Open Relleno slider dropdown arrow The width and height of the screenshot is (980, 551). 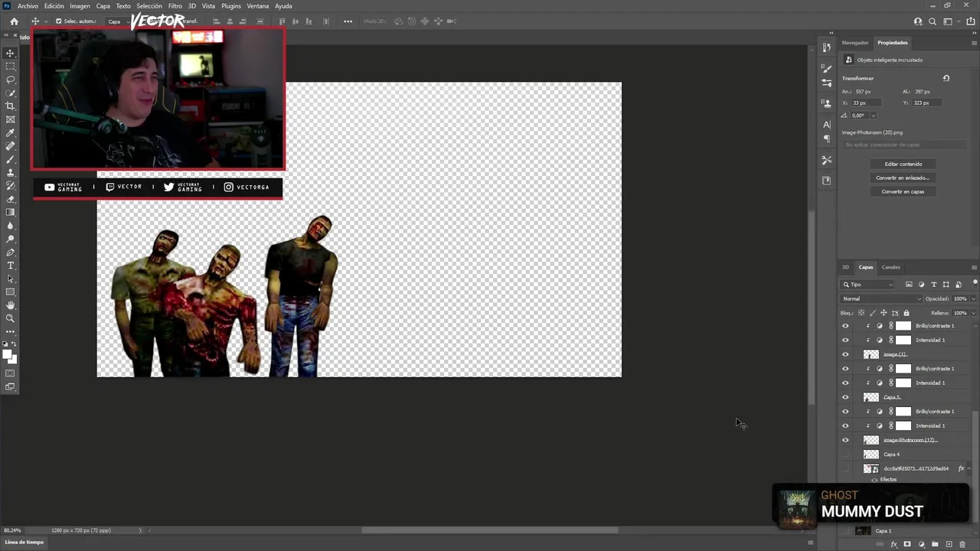tap(973, 313)
